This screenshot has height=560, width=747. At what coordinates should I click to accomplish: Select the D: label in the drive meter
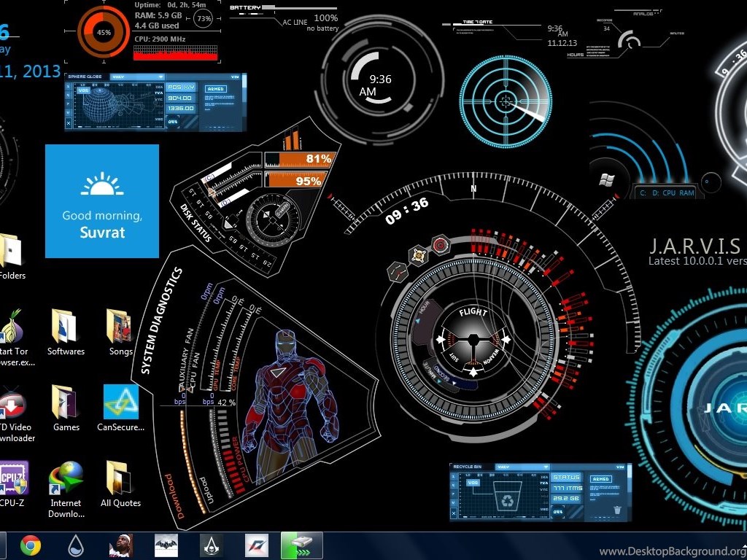pyautogui.click(x=655, y=192)
